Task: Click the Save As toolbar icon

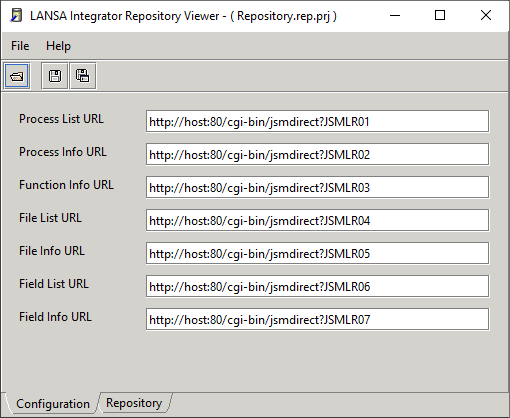Action: (x=83, y=76)
